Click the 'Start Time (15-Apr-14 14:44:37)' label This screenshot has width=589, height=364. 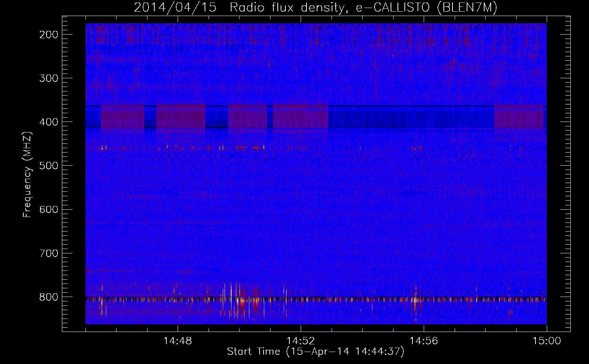[x=316, y=352]
